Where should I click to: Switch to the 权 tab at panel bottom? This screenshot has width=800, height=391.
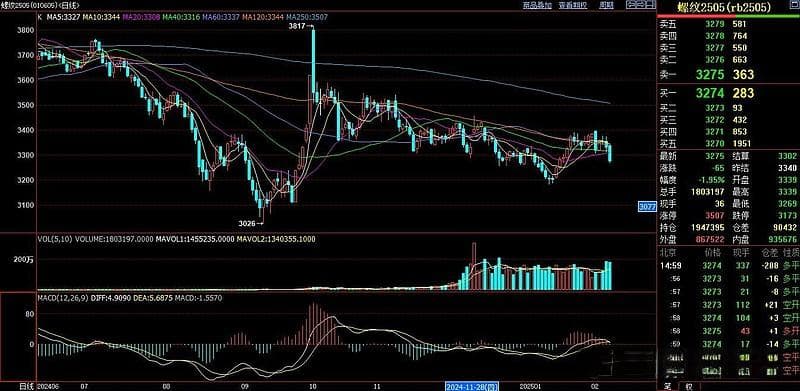(689, 386)
